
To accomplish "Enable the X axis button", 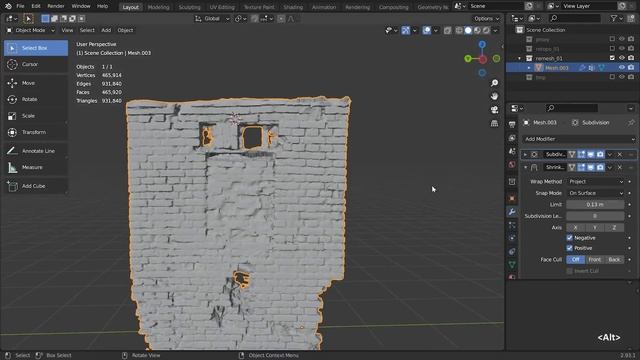I will pos(576,227).
